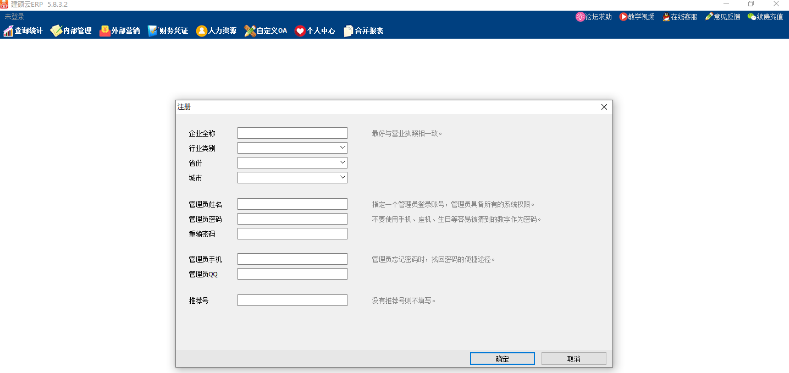This screenshot has height=373, width=789.
Task: Expand the 城市 city dropdown
Action: (342, 178)
